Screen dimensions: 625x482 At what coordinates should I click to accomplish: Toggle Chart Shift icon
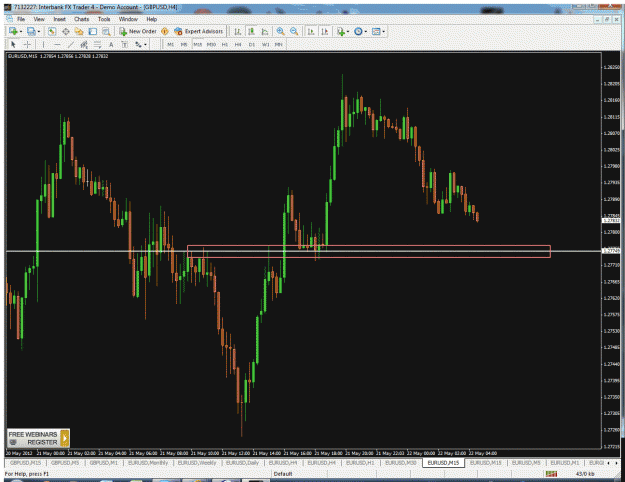click(325, 31)
